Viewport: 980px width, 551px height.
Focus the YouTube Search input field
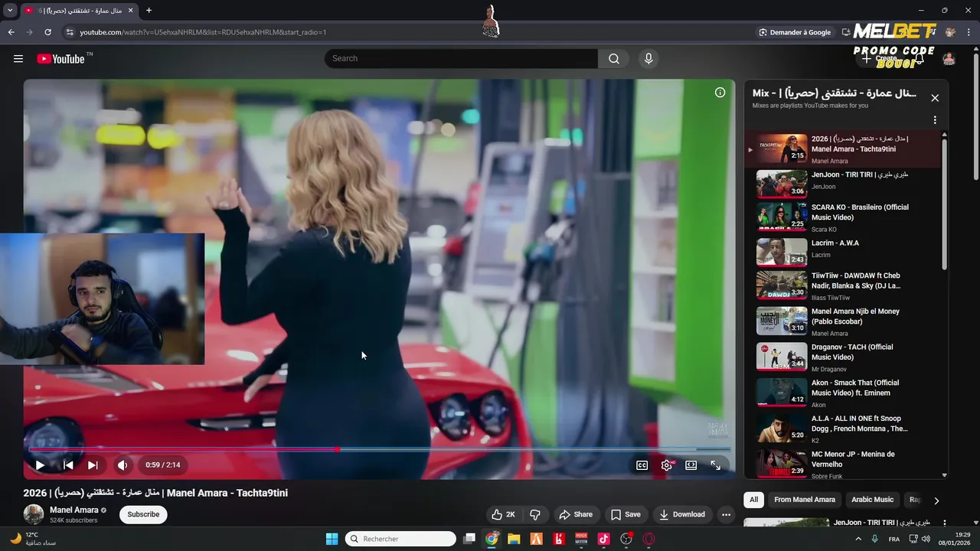(x=461, y=59)
